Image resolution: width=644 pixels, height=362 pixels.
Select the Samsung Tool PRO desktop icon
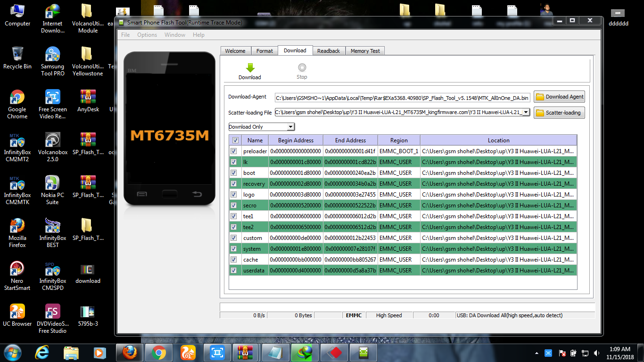(53, 62)
